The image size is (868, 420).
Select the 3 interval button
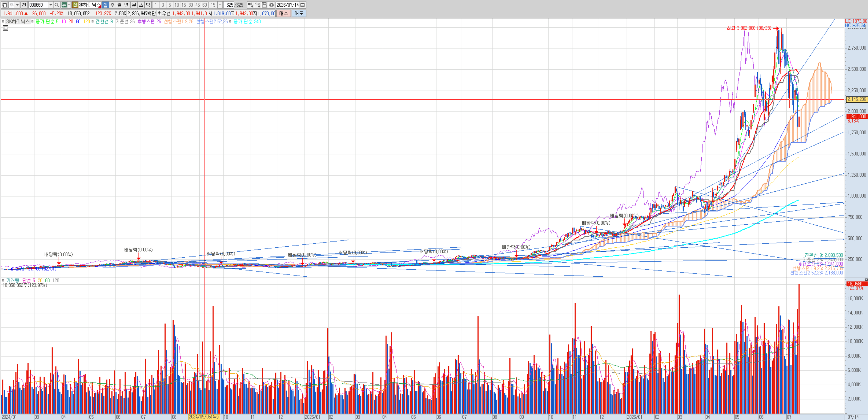click(x=163, y=5)
